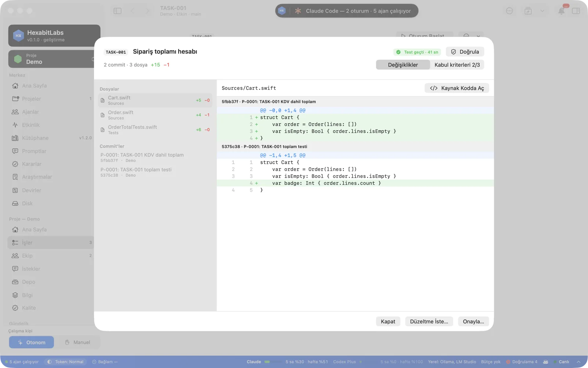
Task: Click Doğrulama 4 in status bar
Action: click(521, 362)
